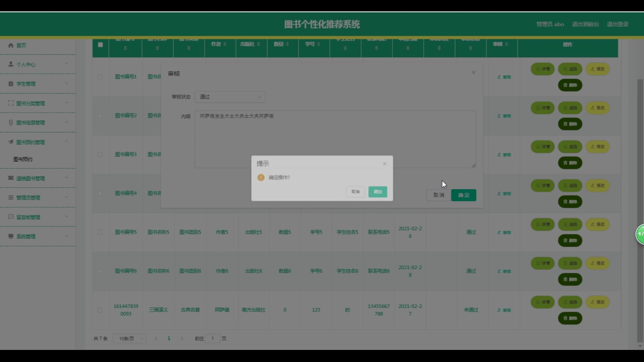Click the 退出登录 link in the header
Screen dimensions: 644x362
click(618, 24)
